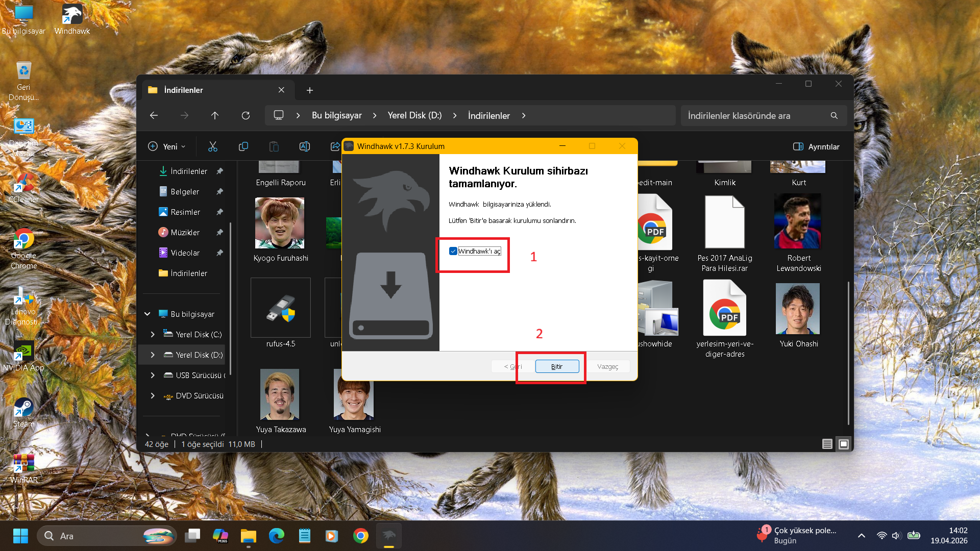This screenshot has height=551, width=980.
Task: Click the Vazgeç button
Action: [x=607, y=366]
